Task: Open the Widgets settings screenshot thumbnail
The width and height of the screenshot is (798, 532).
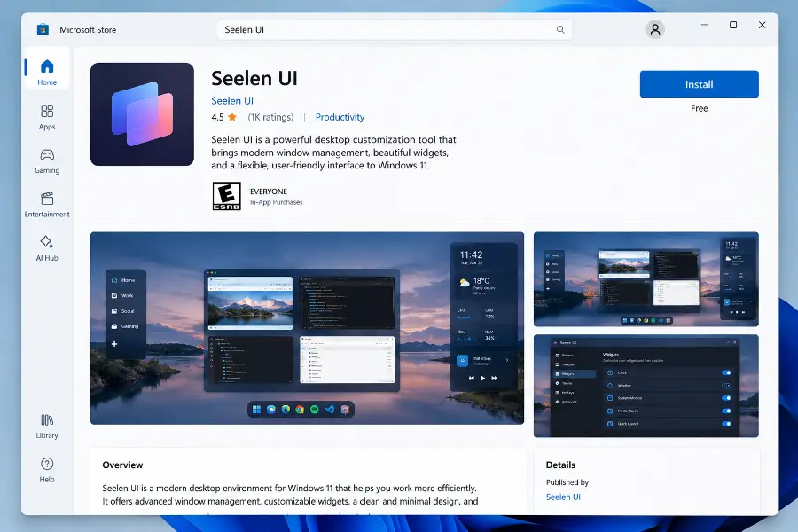Action: (x=645, y=386)
